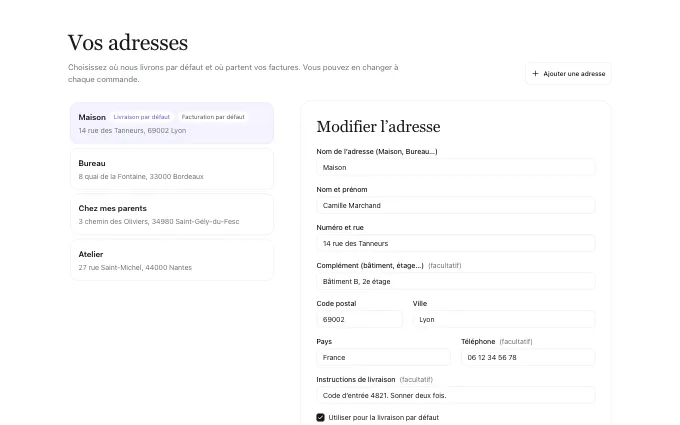
Task: Click the Modifier l'adresse heading
Action: (x=378, y=127)
